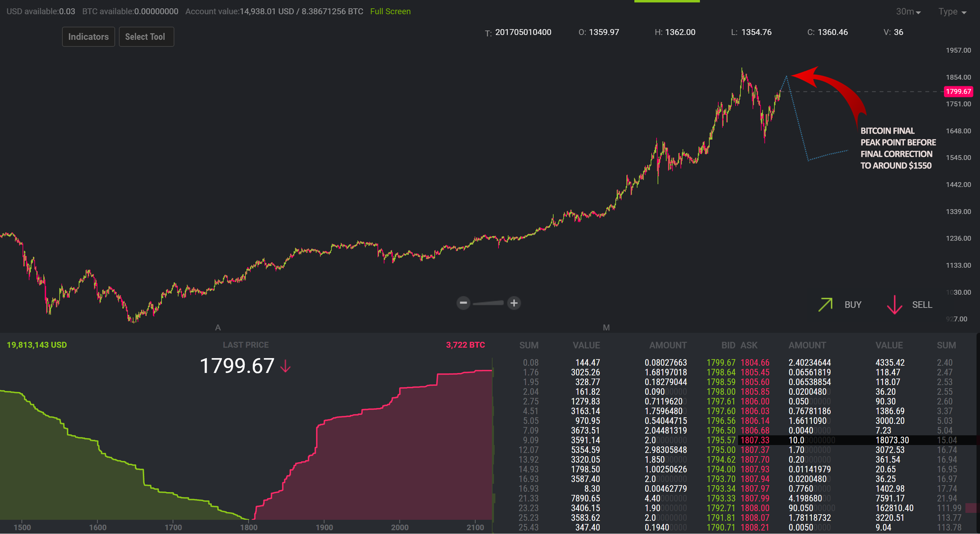The height and width of the screenshot is (534, 980).
Task: Select bid price 1790.71
Action: pos(721,527)
